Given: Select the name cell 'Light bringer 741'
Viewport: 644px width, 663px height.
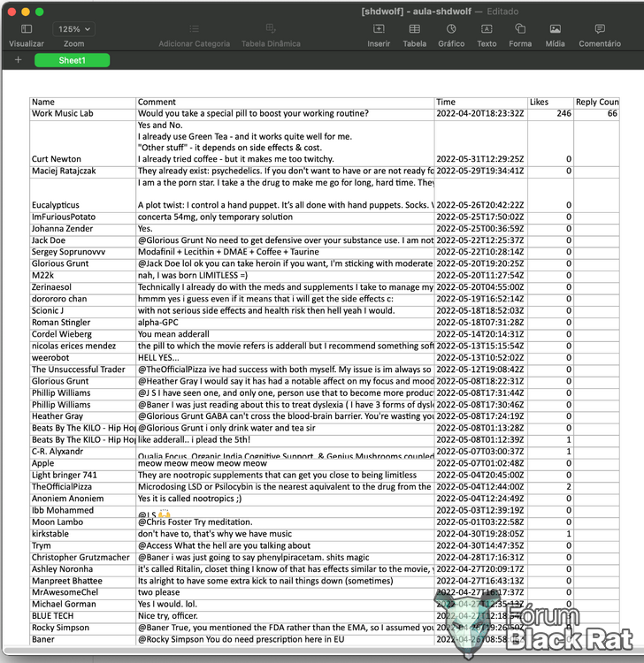Looking at the screenshot, I should [x=82, y=476].
